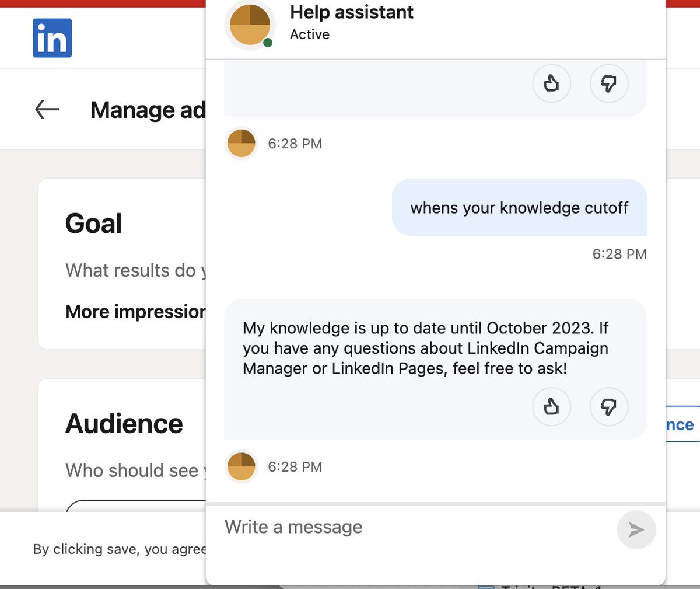Click the More impressions goal text
700x589 pixels.
[135, 312]
